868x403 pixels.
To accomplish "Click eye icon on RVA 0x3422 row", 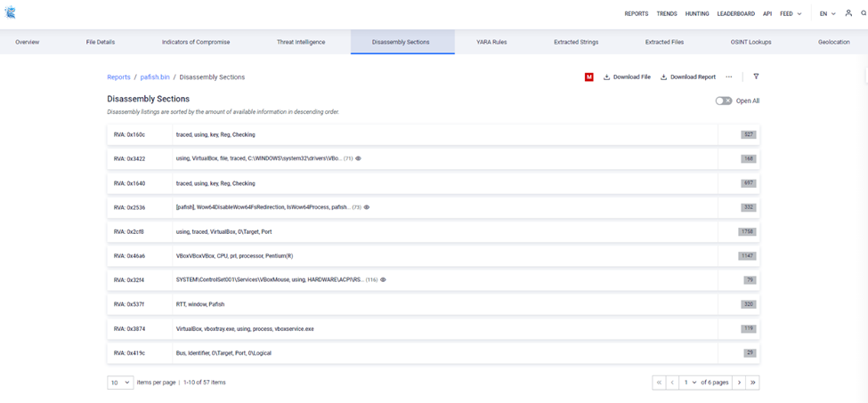I will [359, 158].
